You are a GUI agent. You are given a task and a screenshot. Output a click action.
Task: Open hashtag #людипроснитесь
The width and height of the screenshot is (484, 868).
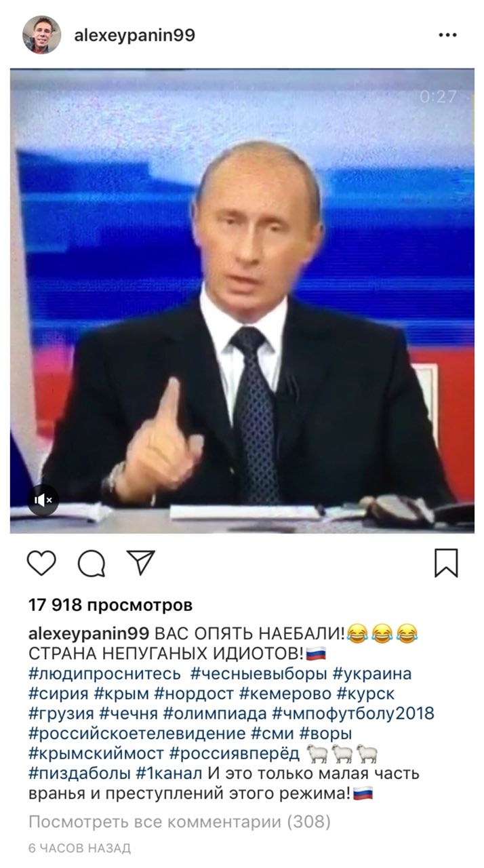tap(105, 675)
